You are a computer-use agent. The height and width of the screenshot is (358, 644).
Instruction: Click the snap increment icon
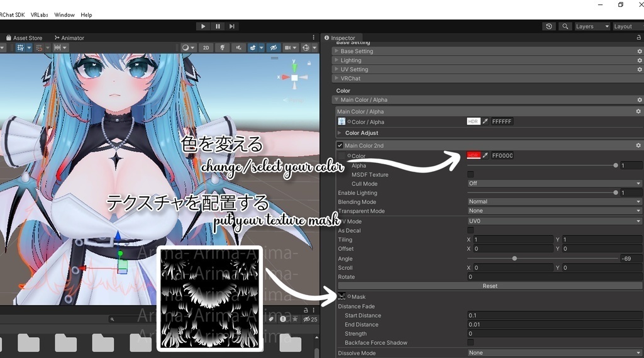[39, 48]
